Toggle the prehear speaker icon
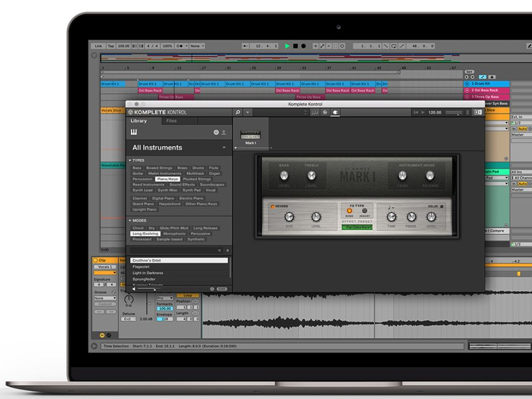 tap(134, 289)
